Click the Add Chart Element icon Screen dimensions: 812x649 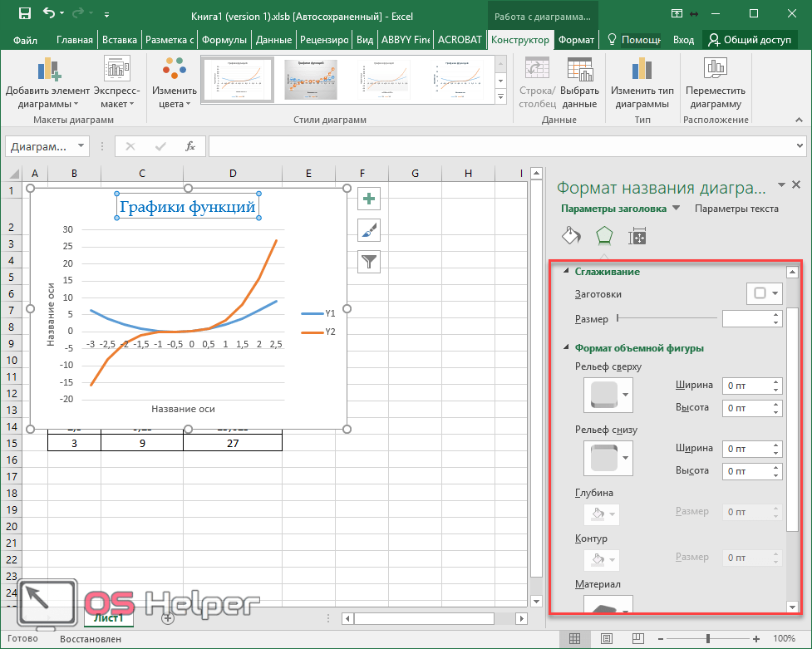click(x=49, y=70)
